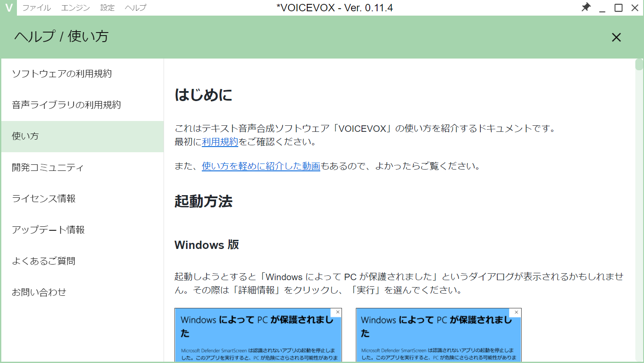Open 開発コミュニティ section

(82, 167)
